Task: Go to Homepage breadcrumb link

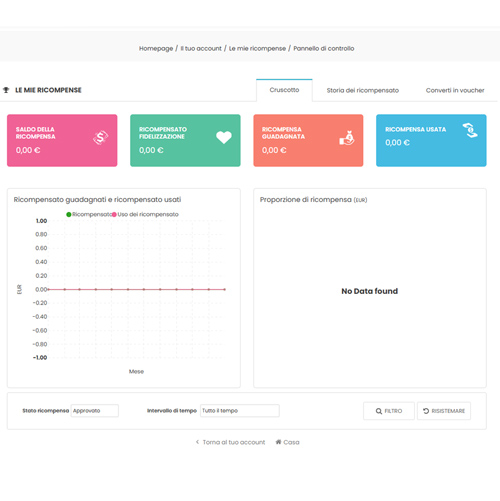Action: 156,48
